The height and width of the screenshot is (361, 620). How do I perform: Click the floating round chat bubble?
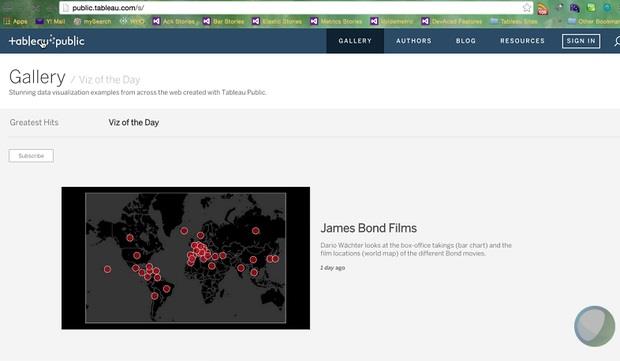(x=594, y=326)
